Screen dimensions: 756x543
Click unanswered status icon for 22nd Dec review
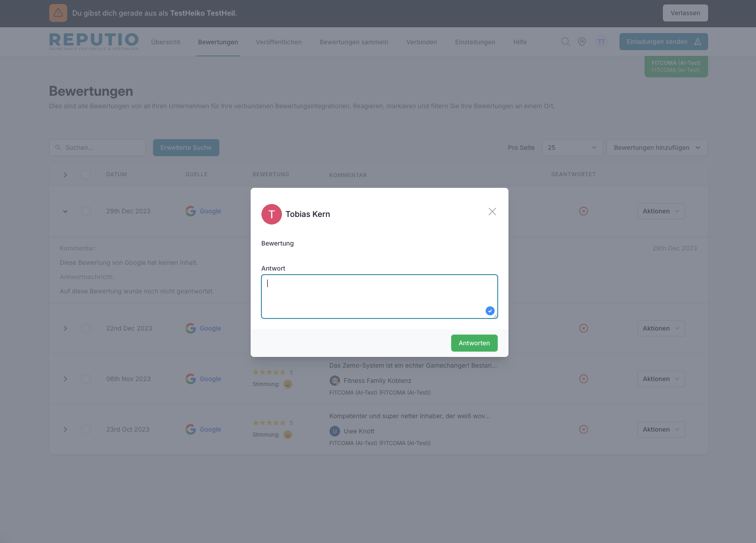click(583, 328)
